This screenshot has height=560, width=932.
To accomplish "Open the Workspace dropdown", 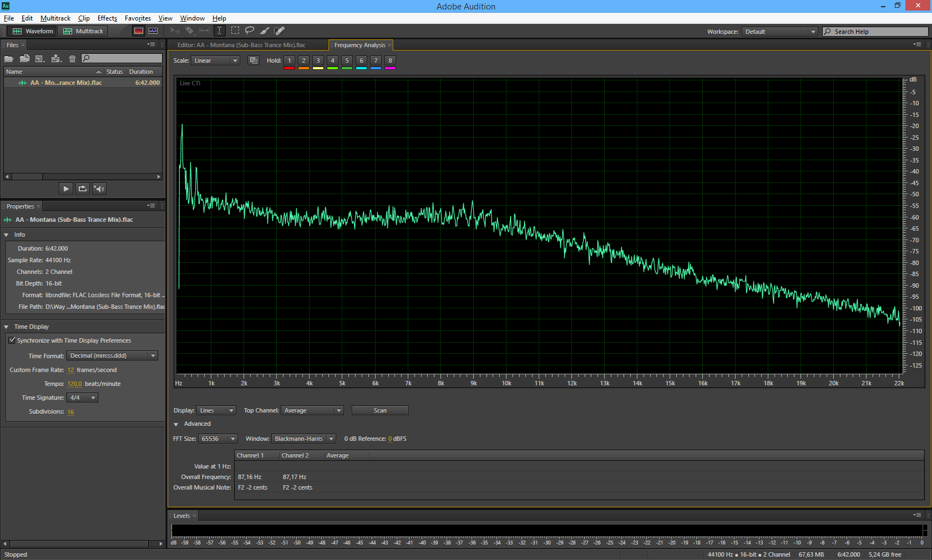I will (x=780, y=32).
